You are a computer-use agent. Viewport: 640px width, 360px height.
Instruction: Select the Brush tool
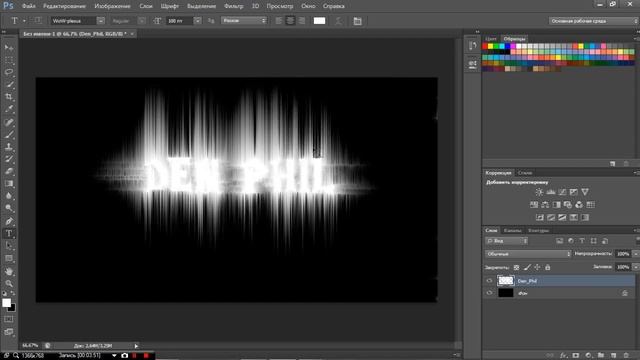coord(9,135)
